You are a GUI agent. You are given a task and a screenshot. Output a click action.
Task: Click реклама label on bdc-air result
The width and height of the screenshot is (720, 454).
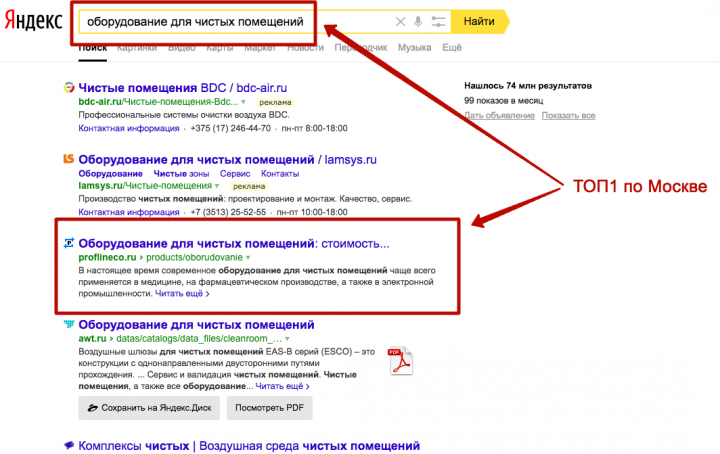coord(275,102)
